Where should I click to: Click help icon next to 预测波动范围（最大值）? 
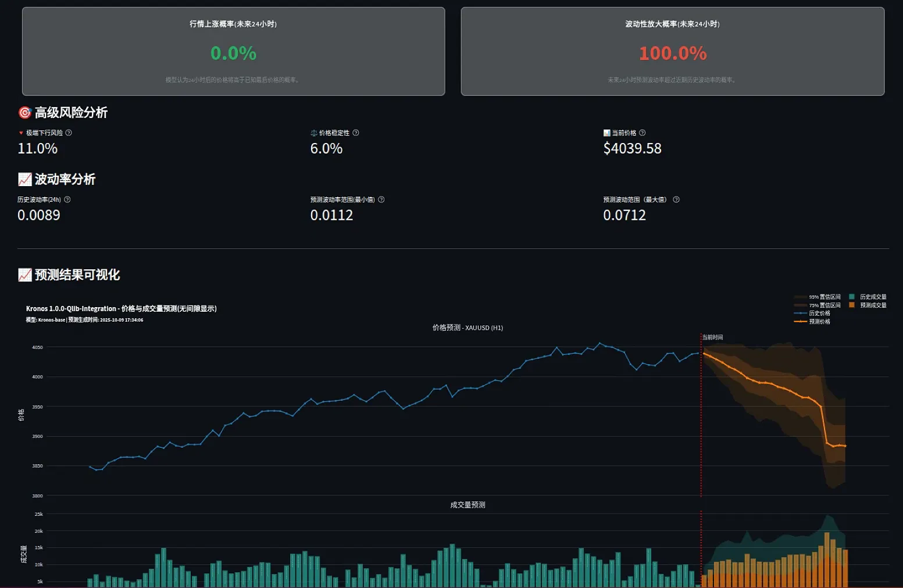(x=676, y=199)
